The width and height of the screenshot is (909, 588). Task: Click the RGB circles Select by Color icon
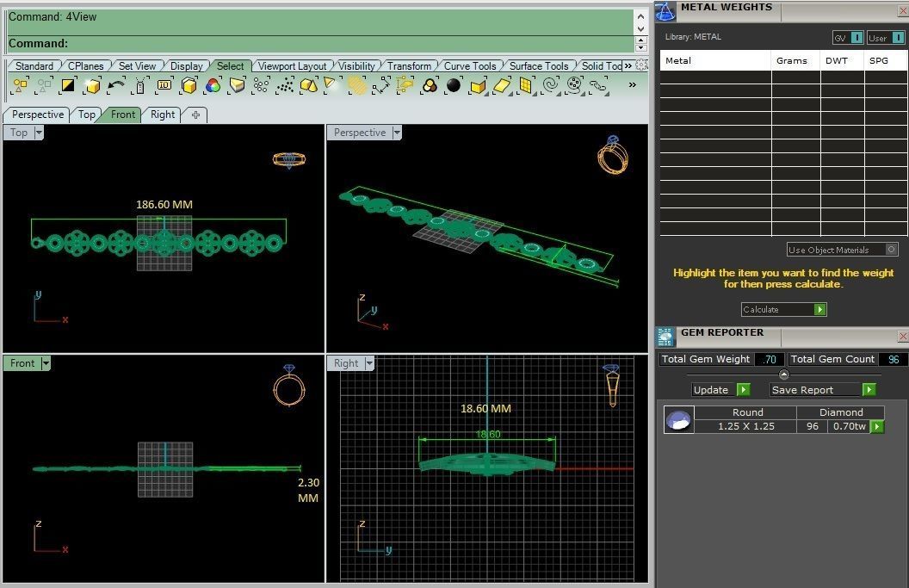(213, 86)
